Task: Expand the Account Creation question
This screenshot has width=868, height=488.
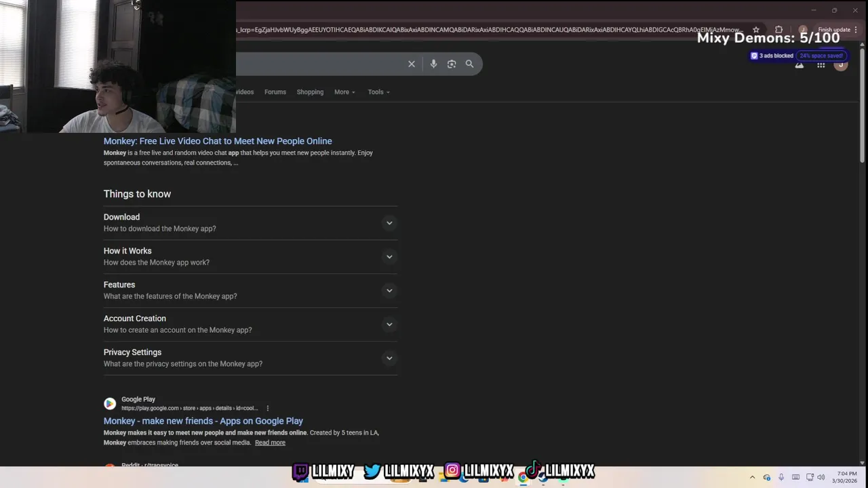Action: tap(250, 325)
